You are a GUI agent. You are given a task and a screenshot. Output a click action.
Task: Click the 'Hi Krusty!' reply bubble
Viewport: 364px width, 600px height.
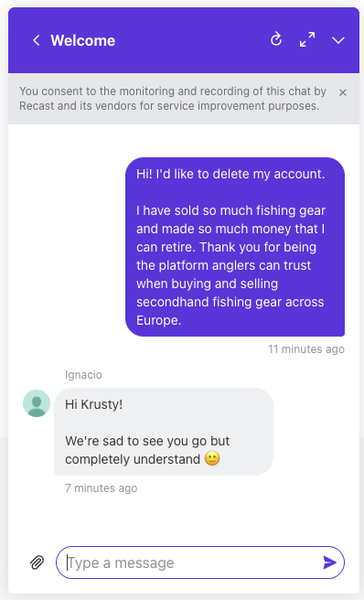click(x=164, y=432)
